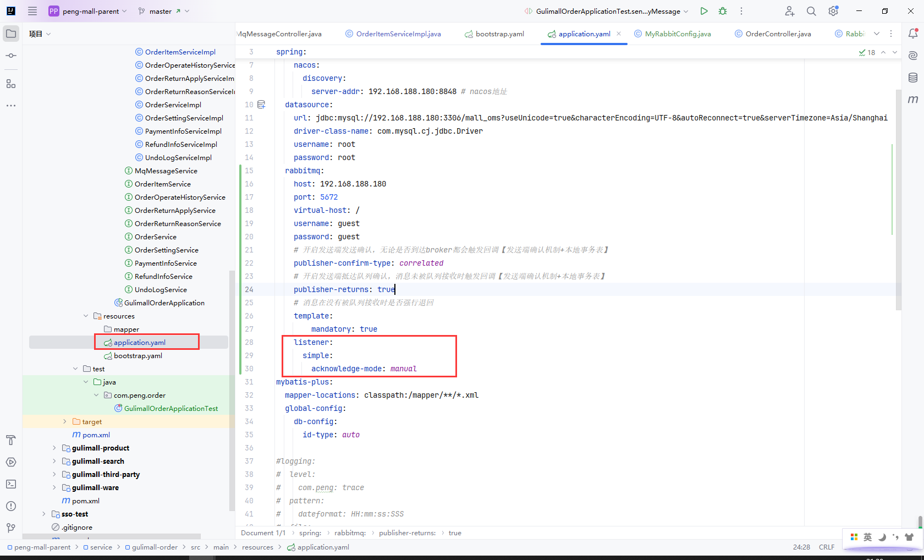Switch to the OrderItemServiceImpl.java tab
Viewport: 924px width, 560px height.
pyautogui.click(x=393, y=34)
